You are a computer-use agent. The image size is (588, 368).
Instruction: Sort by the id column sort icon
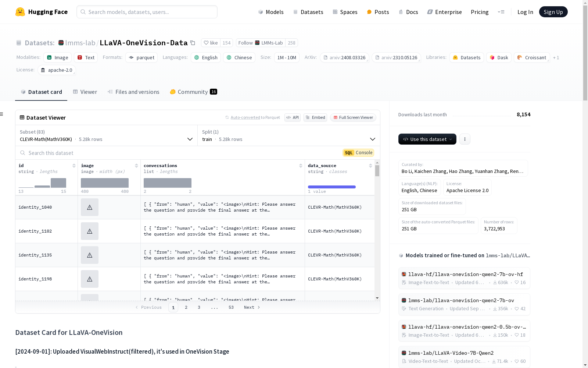pyautogui.click(x=74, y=166)
